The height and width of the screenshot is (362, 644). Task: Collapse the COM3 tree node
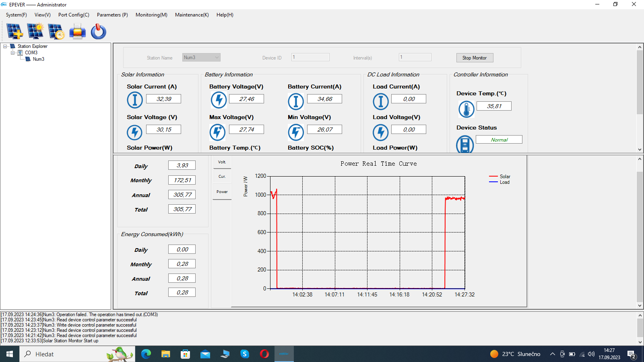[x=13, y=53]
